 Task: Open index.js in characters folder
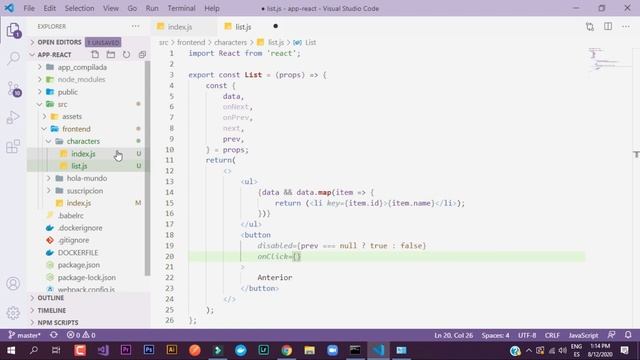coord(83,153)
